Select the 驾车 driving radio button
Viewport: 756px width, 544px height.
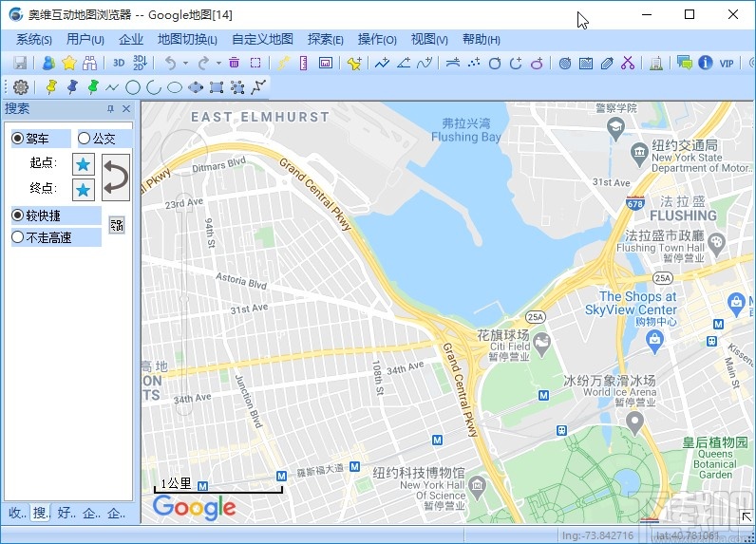[17, 139]
